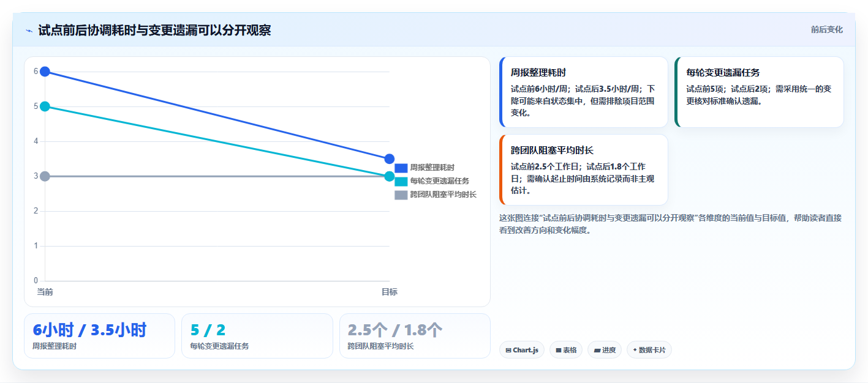Toggle 周报整理耗时 legend color box

[x=401, y=168]
